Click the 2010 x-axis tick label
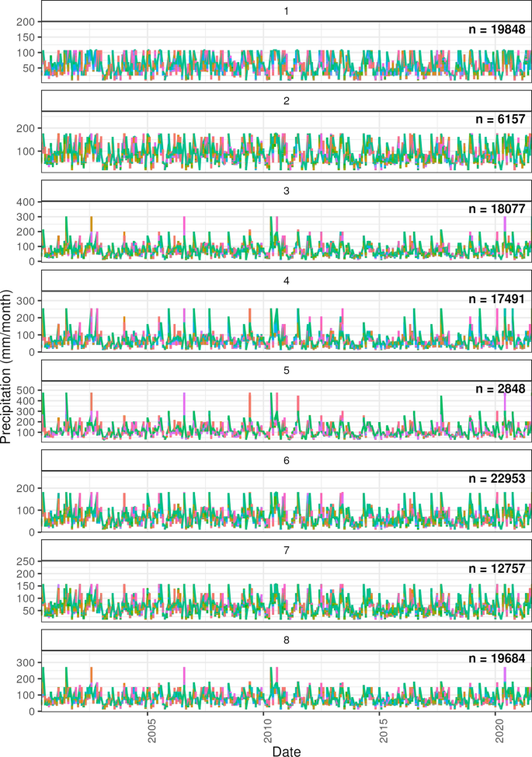The width and height of the screenshot is (532, 757). coord(268,731)
